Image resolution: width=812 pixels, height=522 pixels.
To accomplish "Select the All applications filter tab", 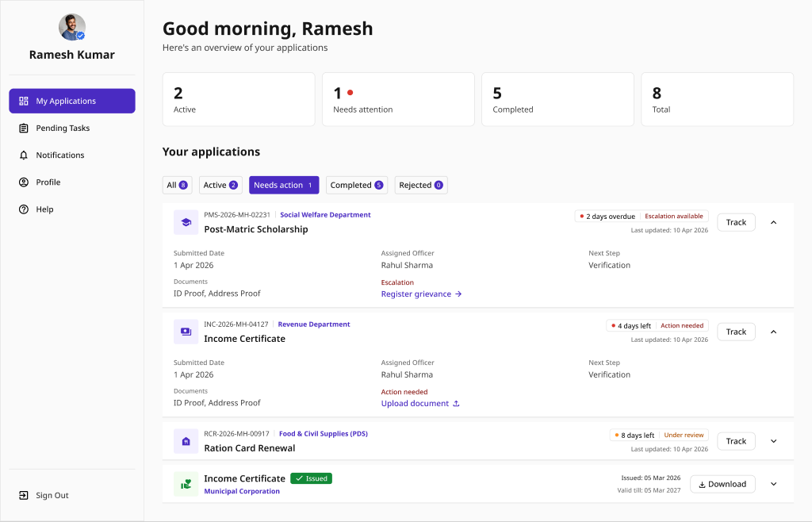I will coord(177,185).
